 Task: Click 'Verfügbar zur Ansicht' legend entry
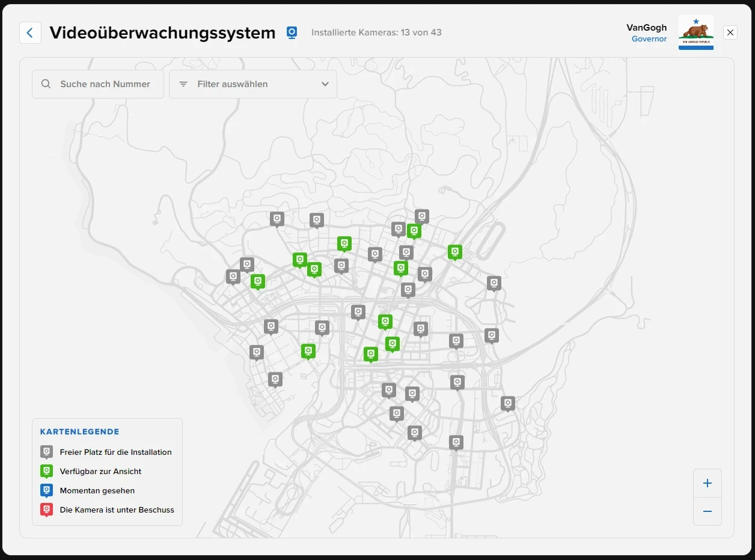(100, 471)
